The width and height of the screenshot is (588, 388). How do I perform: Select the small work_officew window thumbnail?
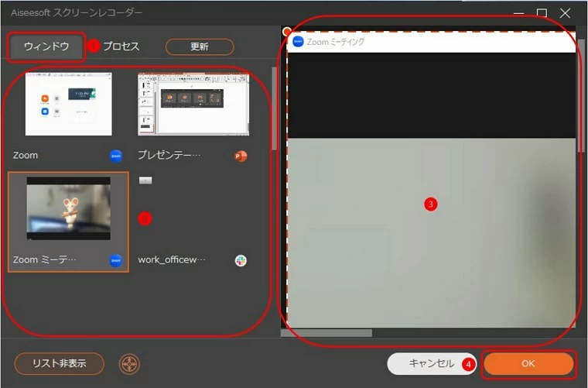(145, 180)
